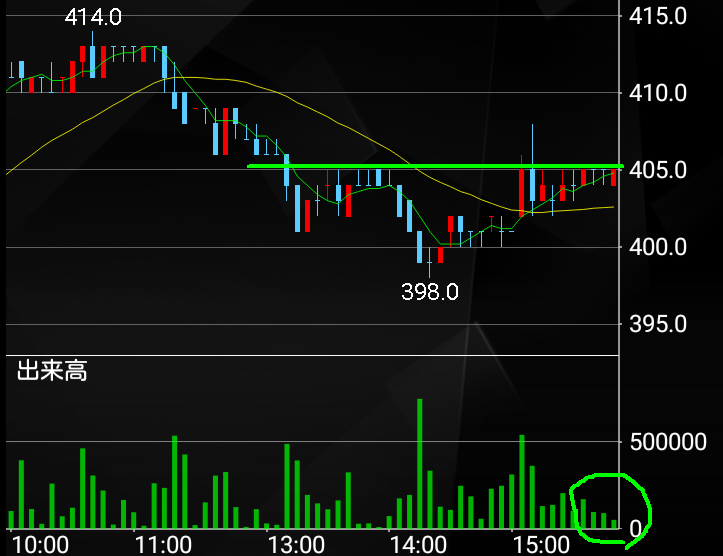The image size is (723, 556).
Task: Click the 13:00 time axis label
Action: tap(296, 545)
